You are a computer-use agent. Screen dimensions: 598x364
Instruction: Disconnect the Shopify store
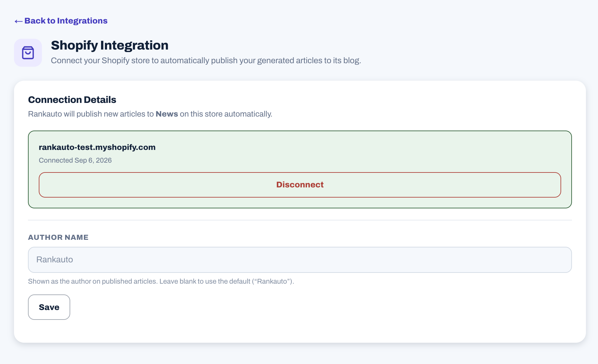coord(300,185)
